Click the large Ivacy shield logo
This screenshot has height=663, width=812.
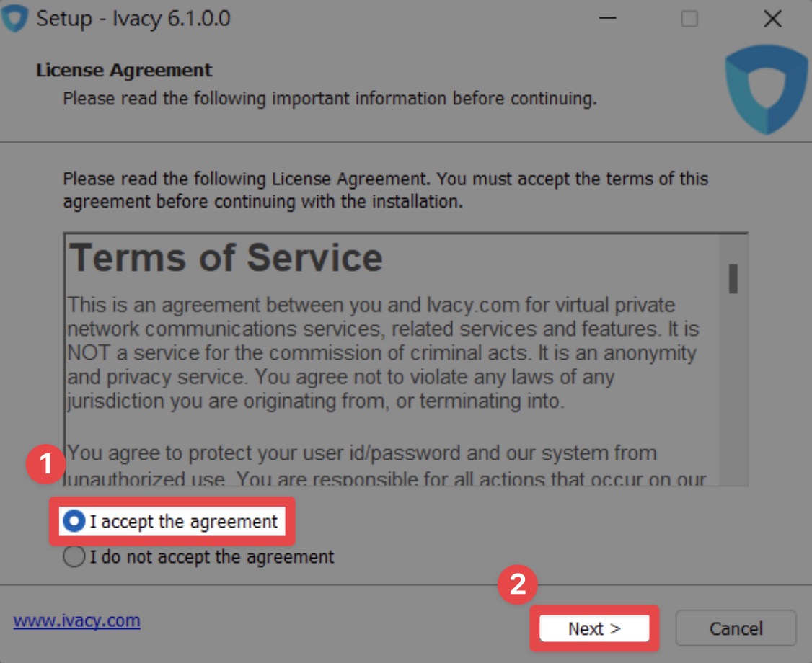766,89
